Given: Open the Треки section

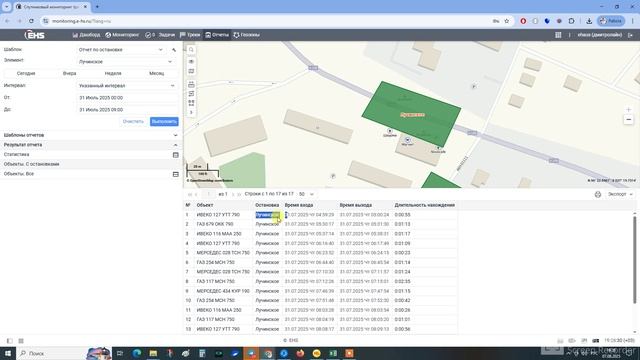Looking at the screenshot, I should pyautogui.click(x=190, y=35).
